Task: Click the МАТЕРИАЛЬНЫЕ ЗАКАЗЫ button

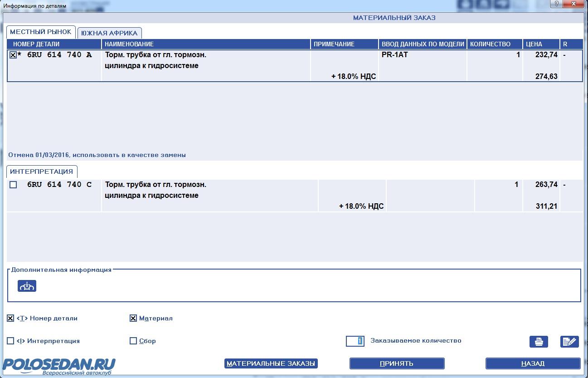Action: tap(271, 363)
